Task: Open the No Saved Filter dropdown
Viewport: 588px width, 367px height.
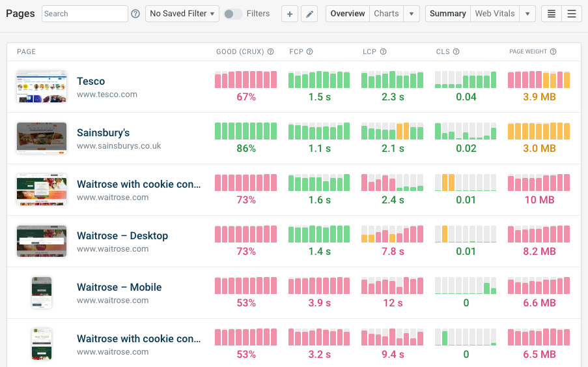Action: pyautogui.click(x=182, y=14)
